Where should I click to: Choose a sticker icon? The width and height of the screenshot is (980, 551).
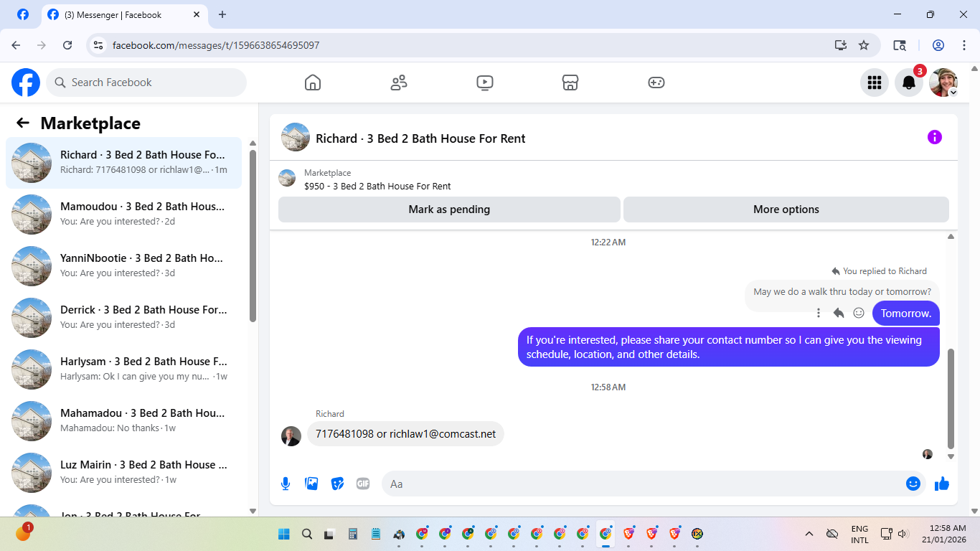pos(337,484)
